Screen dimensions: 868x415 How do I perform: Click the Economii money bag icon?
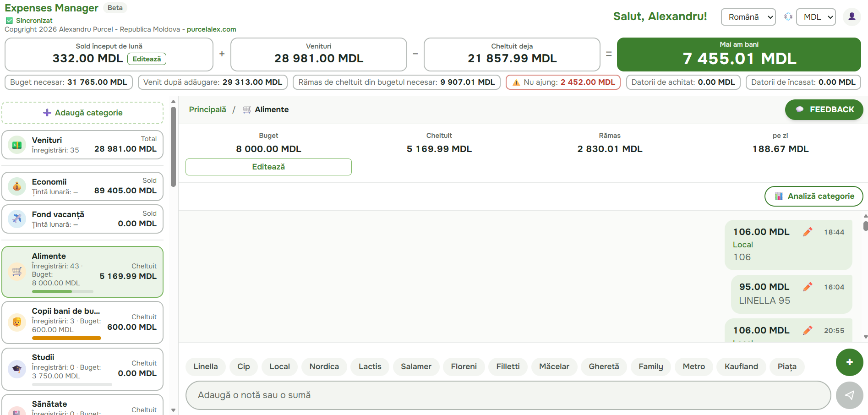(17, 186)
